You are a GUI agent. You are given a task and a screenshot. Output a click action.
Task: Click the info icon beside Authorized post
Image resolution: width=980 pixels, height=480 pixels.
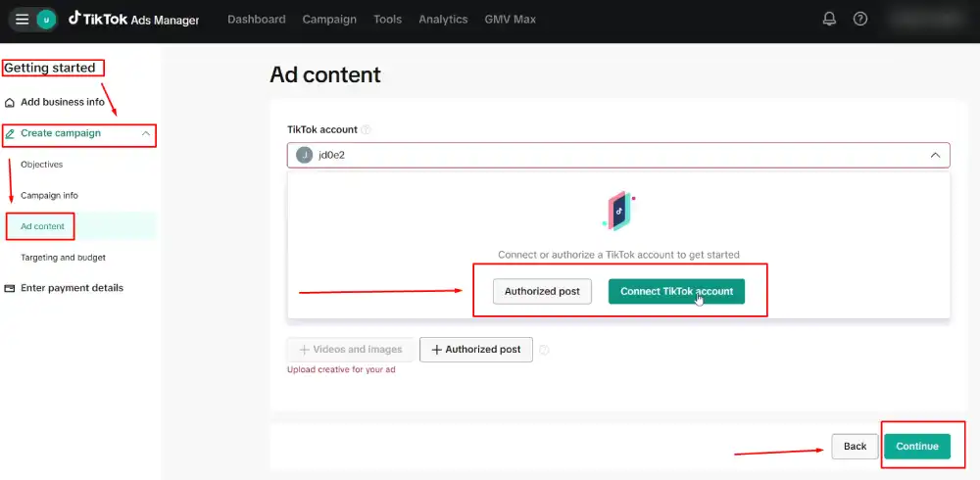[544, 350]
